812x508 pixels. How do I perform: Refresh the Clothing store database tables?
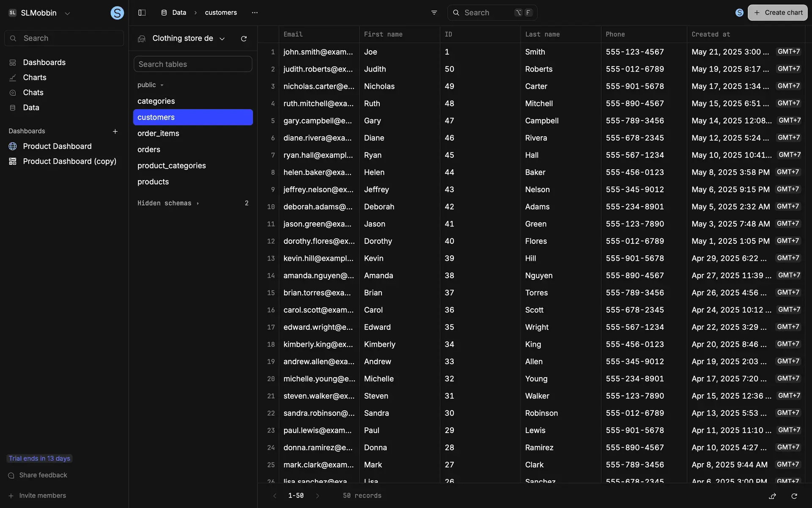point(244,39)
